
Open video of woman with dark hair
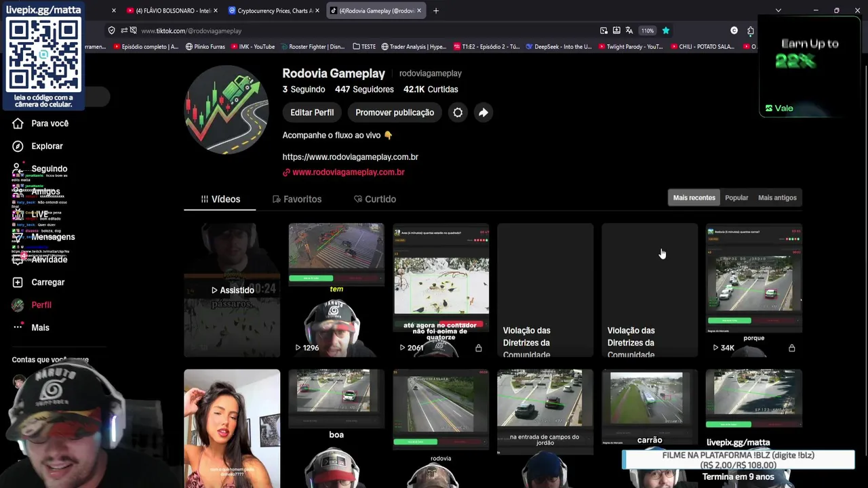click(232, 428)
